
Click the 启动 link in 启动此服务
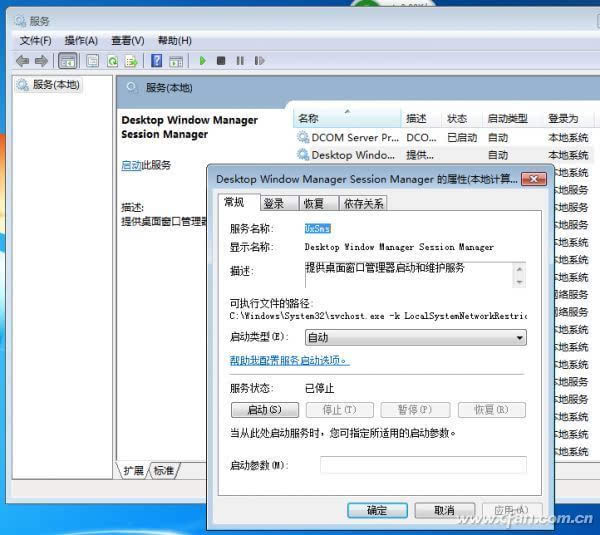point(131,165)
